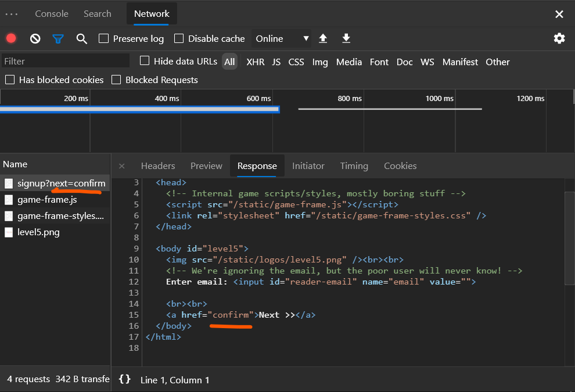Switch to the Search tab
Viewport: 575px width, 392px height.
coord(97,14)
